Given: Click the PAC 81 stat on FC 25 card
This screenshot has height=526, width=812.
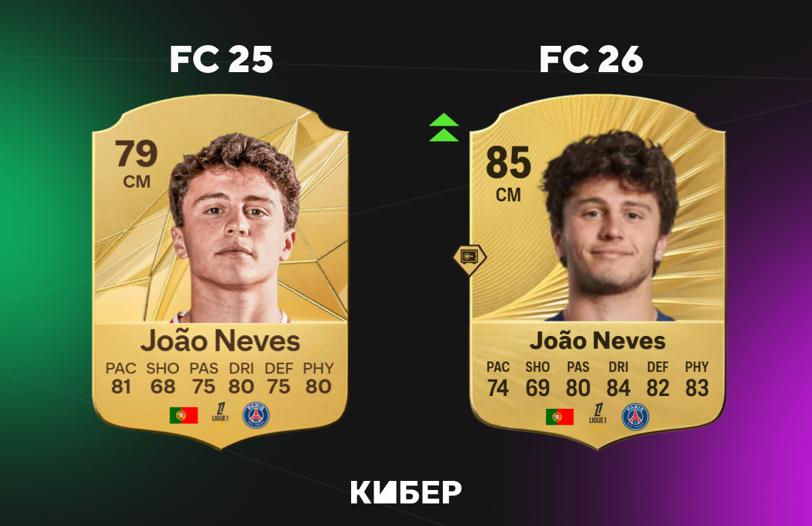Looking at the screenshot, I should 120,379.
